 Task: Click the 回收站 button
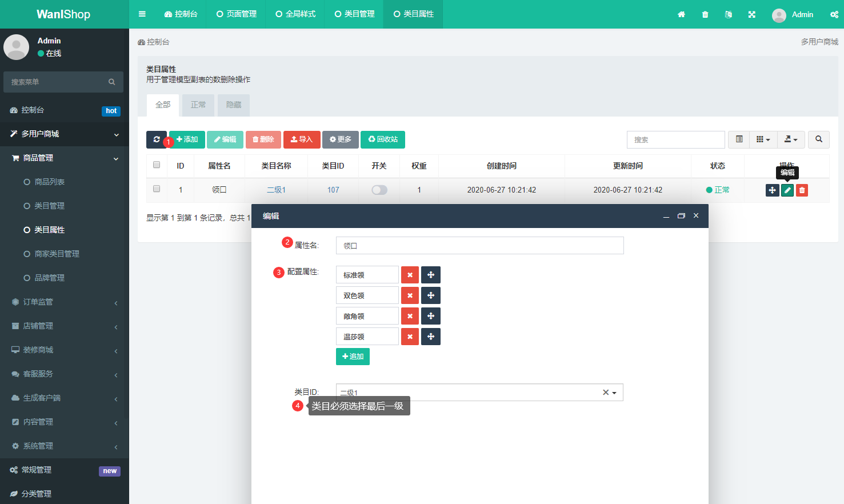coord(383,139)
